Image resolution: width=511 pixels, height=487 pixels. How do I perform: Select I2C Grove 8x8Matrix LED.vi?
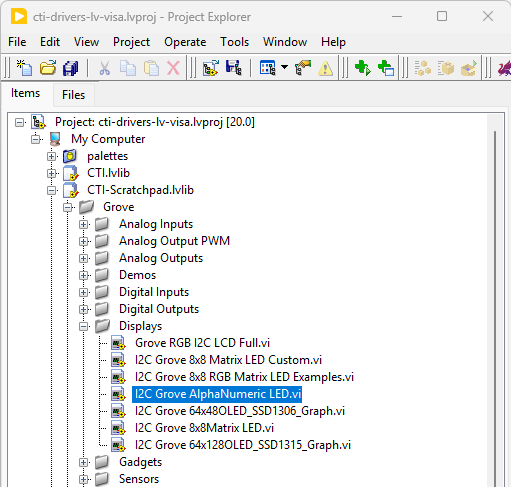tap(204, 428)
